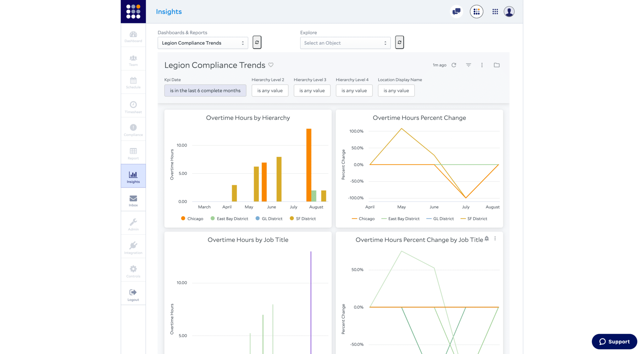Open the Legion Compliance Trends dropdown
The image size is (644, 354).
point(203,43)
